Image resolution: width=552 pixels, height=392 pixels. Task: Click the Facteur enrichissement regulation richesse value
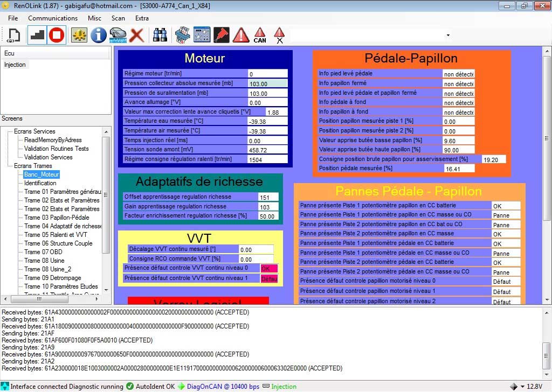pyautogui.click(x=268, y=216)
